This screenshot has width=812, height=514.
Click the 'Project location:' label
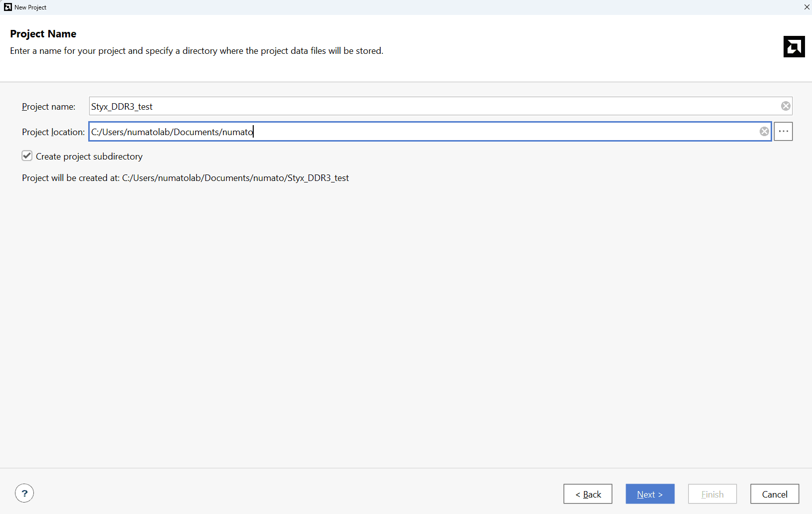(x=53, y=132)
